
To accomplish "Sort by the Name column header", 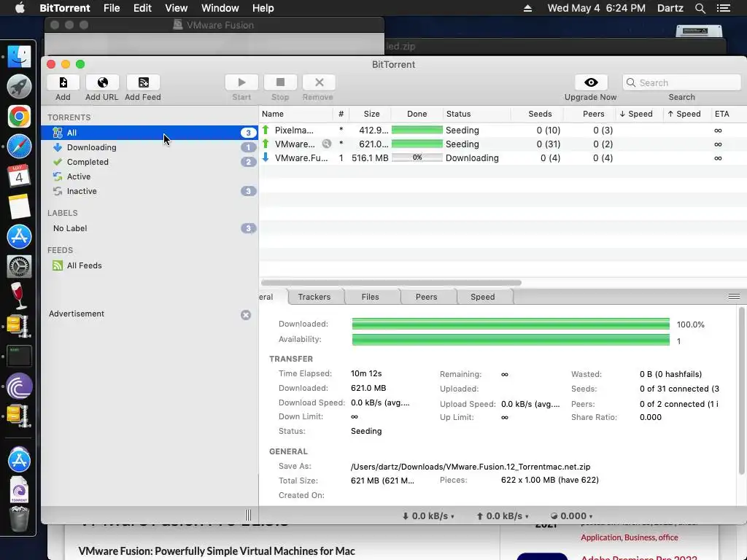I will [x=296, y=114].
